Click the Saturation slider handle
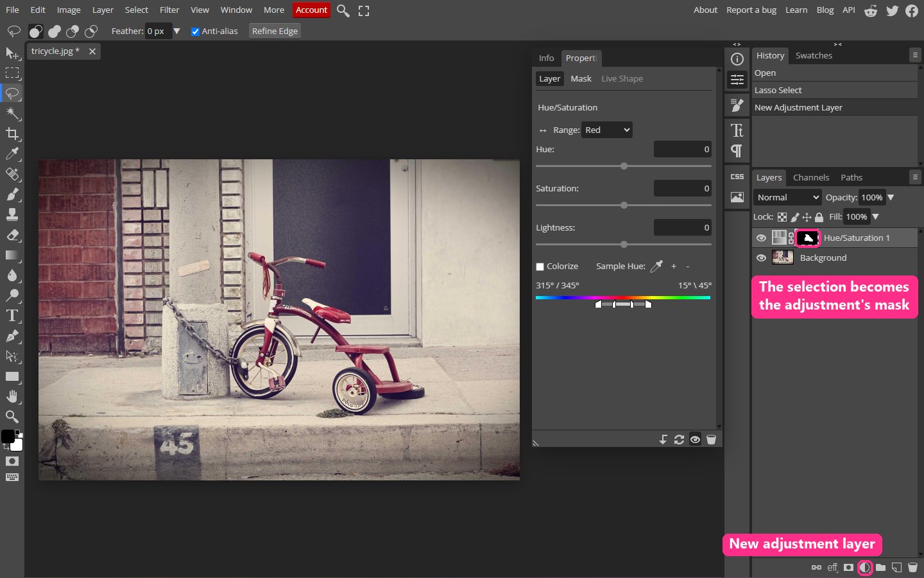This screenshot has width=924, height=578. point(624,206)
